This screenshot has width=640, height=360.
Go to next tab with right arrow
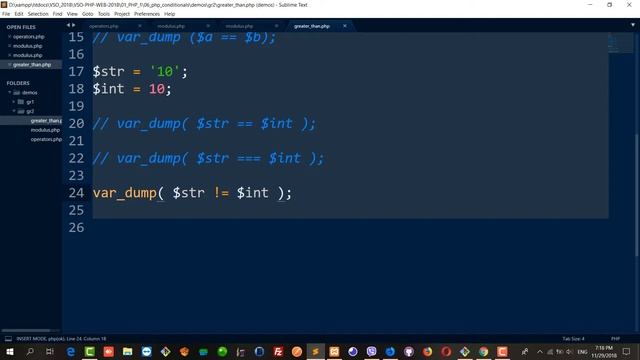pyautogui.click(x=73, y=25)
